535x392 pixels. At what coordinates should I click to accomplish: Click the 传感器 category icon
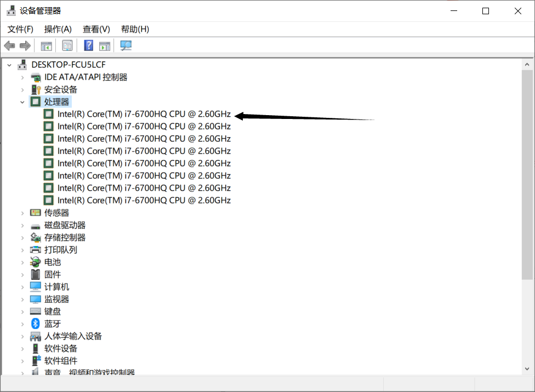[36, 213]
